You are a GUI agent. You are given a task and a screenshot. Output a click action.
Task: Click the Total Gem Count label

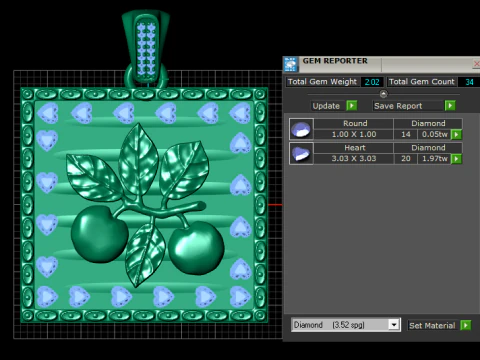pos(422,82)
